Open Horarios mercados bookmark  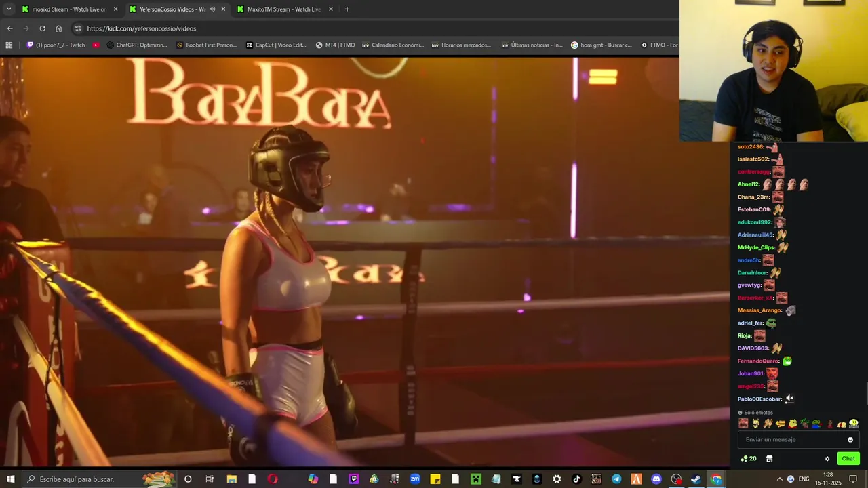click(x=462, y=45)
